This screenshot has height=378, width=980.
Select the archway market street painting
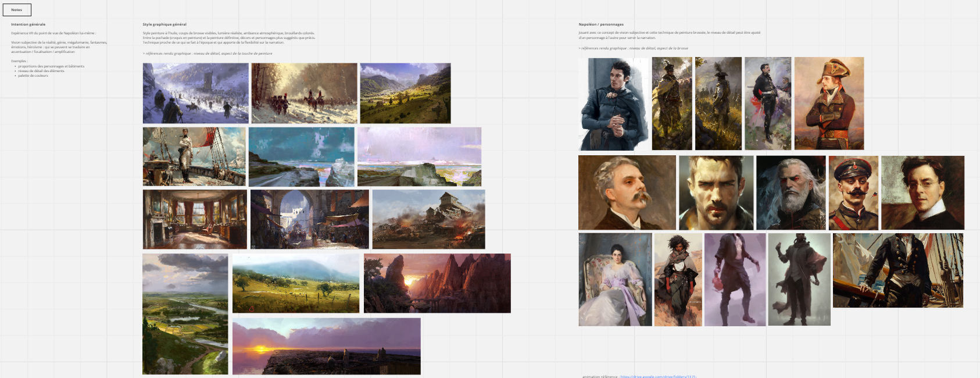309,219
